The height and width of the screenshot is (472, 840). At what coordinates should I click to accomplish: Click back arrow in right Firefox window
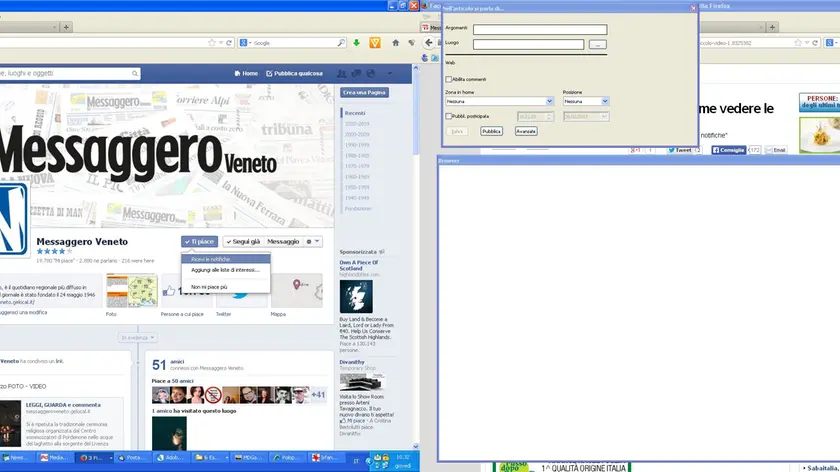429,43
